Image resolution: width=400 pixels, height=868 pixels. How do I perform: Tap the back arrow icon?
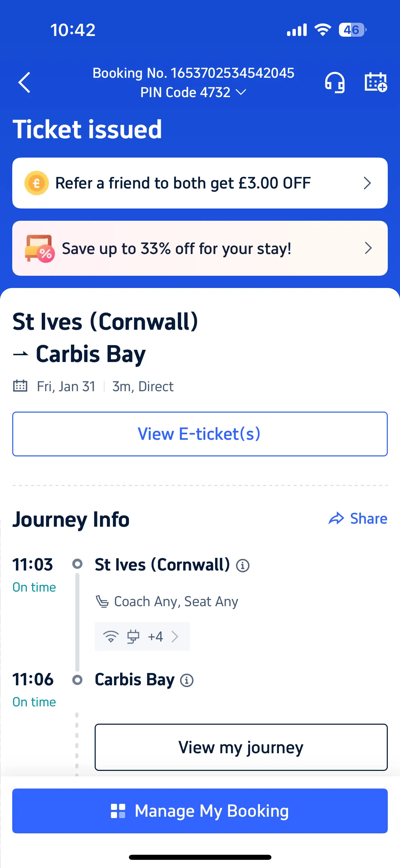pyautogui.click(x=24, y=82)
